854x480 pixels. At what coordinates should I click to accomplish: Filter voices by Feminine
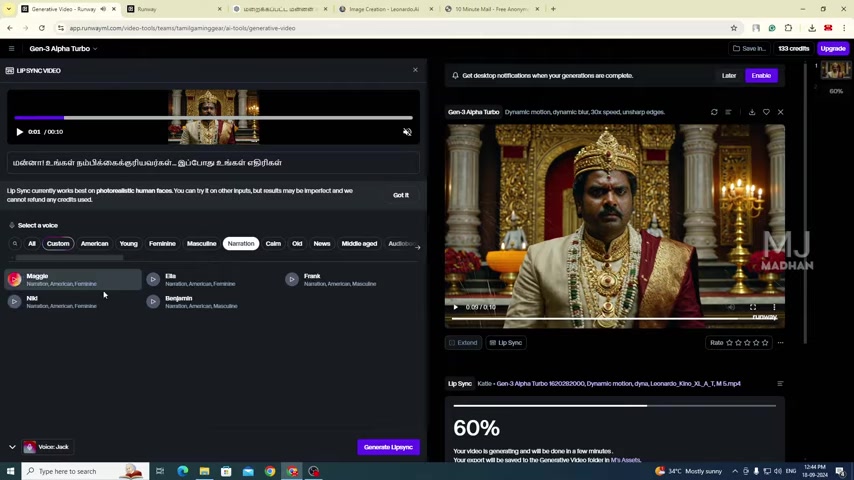162,244
